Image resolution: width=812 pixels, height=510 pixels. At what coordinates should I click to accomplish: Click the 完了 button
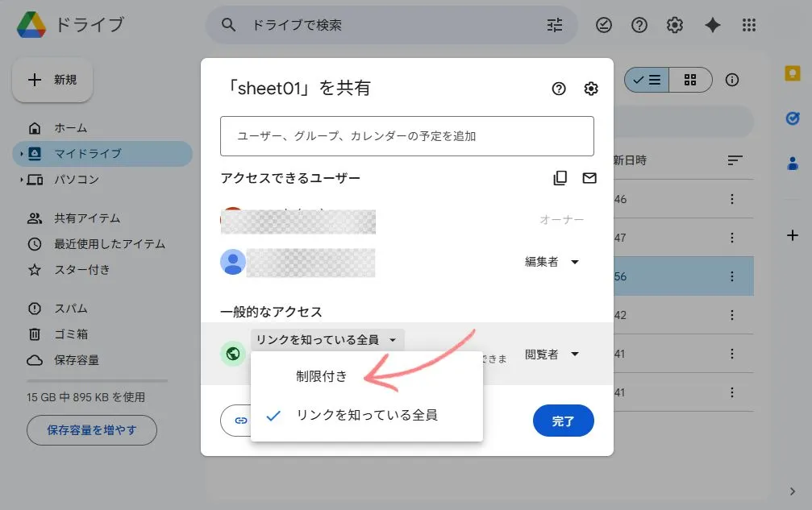pos(564,421)
